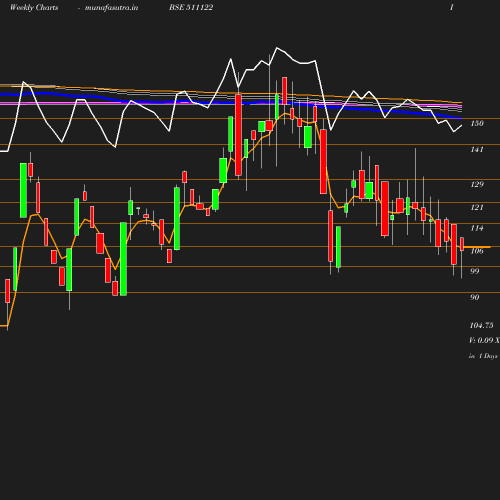Click the munafasutra.in site label
Screen dimensions: 500x500
[x=111, y=8]
